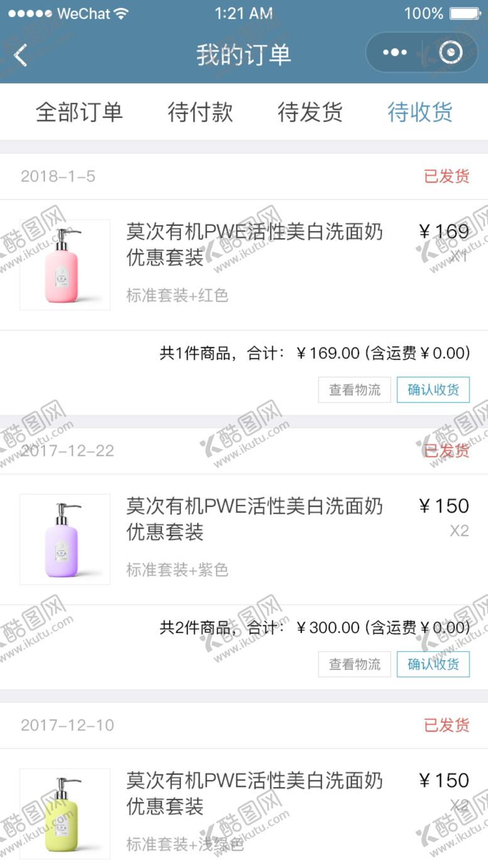This screenshot has height=868, width=488.
Task: Open the three-dot more menu
Action: (x=395, y=53)
